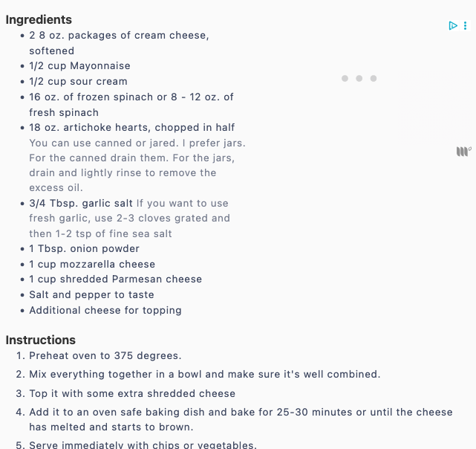The height and width of the screenshot is (449, 476).
Task: Click the Ingredients heading
Action: [x=39, y=19]
